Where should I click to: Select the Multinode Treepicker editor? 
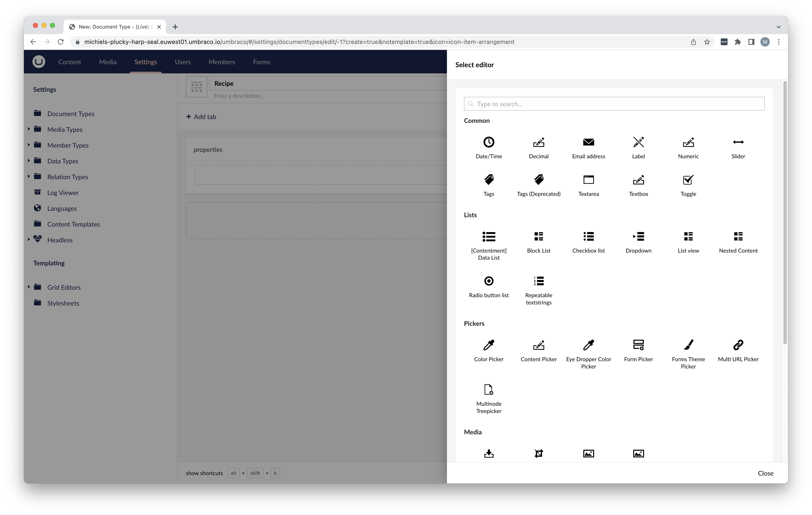pos(488,397)
